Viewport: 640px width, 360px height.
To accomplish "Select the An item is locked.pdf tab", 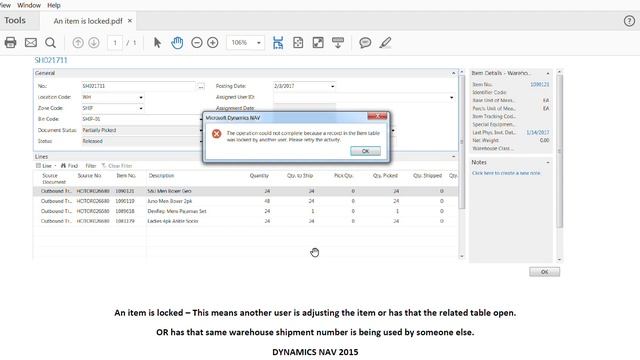I will [88, 21].
